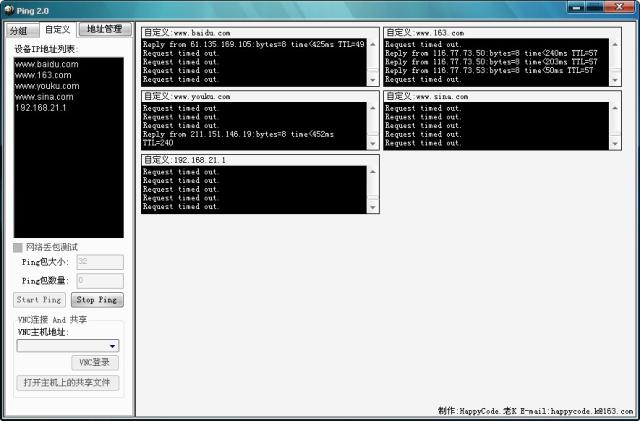Click the Ping包数量 input field

click(100, 281)
